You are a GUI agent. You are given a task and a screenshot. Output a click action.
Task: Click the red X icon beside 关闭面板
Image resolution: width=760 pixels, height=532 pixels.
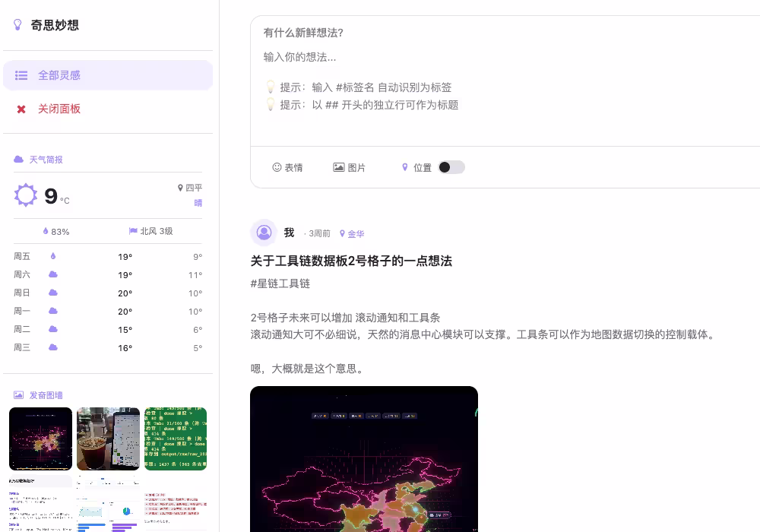21,109
